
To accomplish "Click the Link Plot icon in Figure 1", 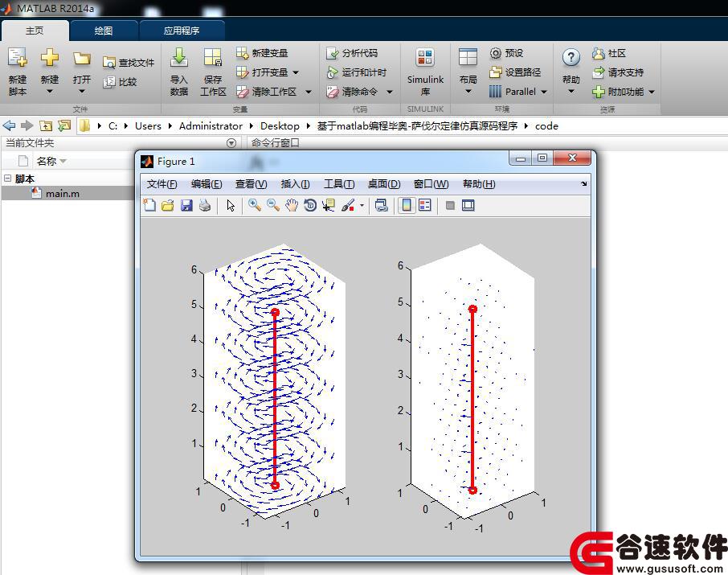I will (382, 205).
